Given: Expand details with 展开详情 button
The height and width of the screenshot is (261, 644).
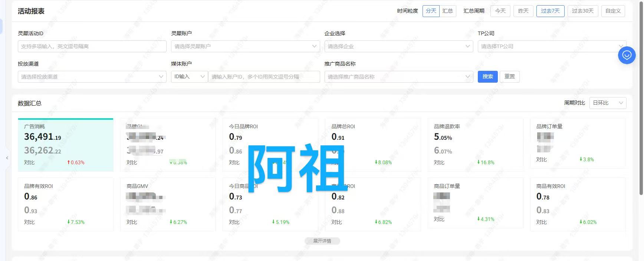Looking at the screenshot, I should tap(322, 241).
